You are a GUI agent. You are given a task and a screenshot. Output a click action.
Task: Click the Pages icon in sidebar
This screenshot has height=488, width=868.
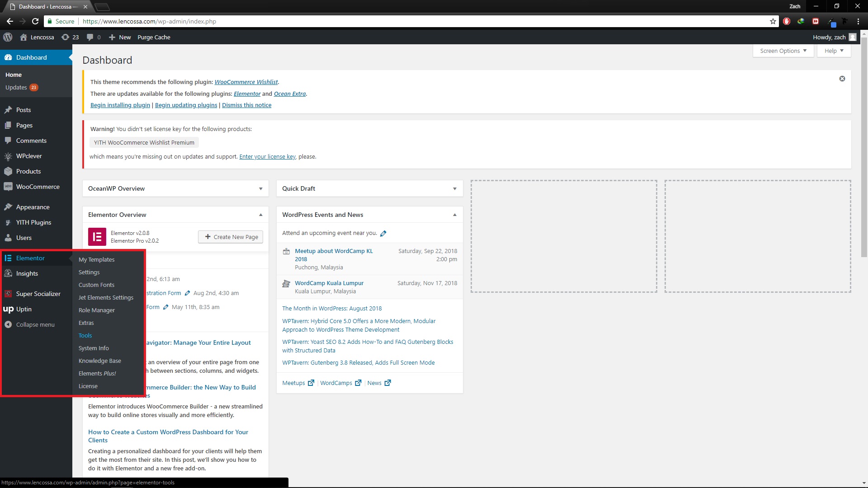[x=8, y=125]
